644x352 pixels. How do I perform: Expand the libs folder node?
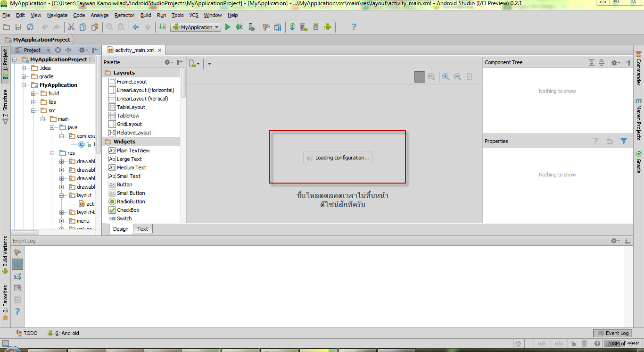33,102
